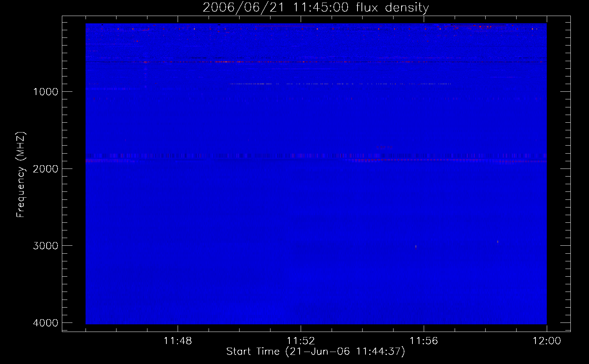Click the 2000 frequency tick label

[x=46, y=169]
